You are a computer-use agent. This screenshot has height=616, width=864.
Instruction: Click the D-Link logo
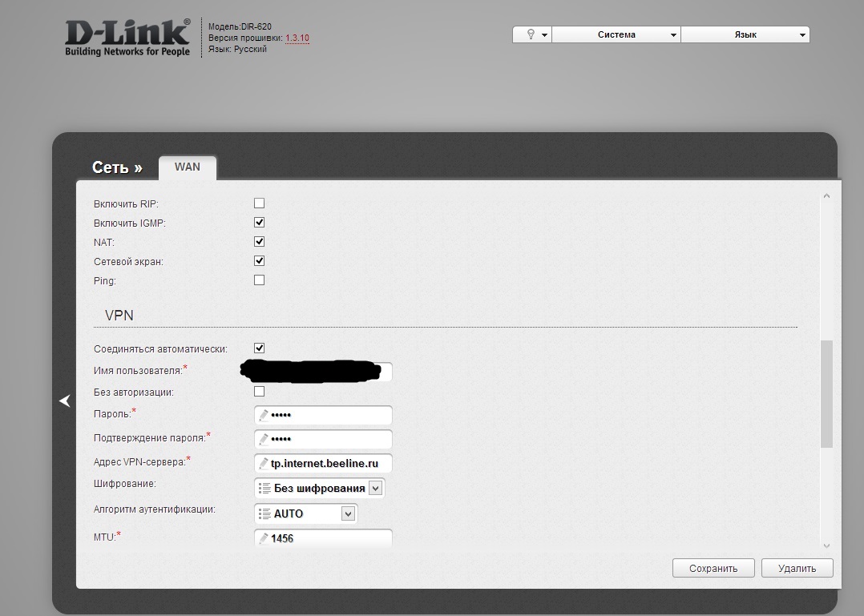[x=128, y=38]
